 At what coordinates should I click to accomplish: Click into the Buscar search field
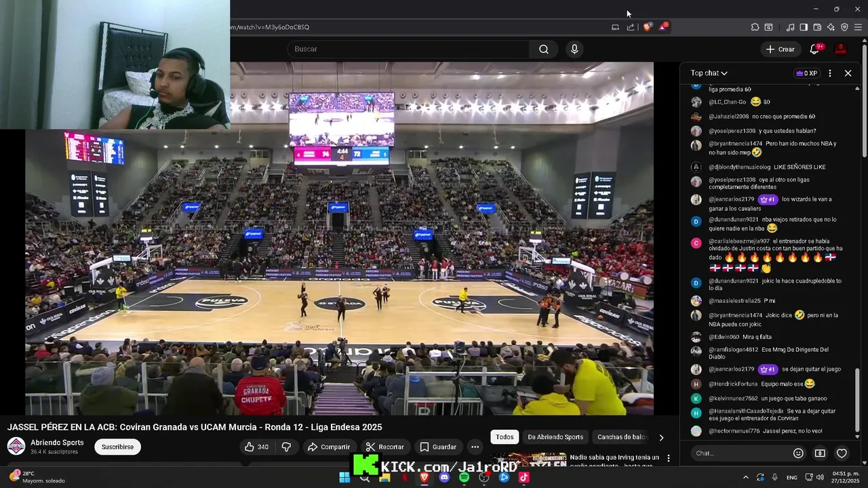tap(408, 49)
